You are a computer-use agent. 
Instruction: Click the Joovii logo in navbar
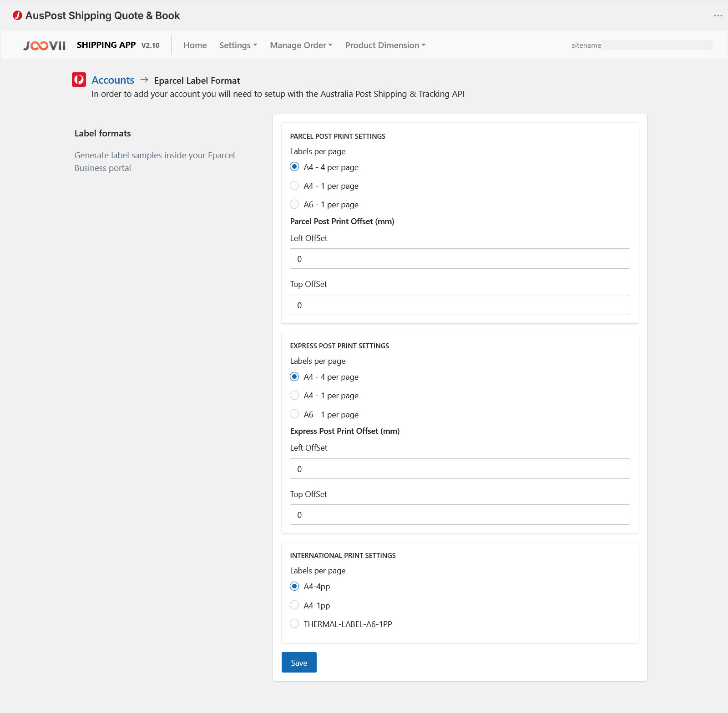[x=45, y=45]
